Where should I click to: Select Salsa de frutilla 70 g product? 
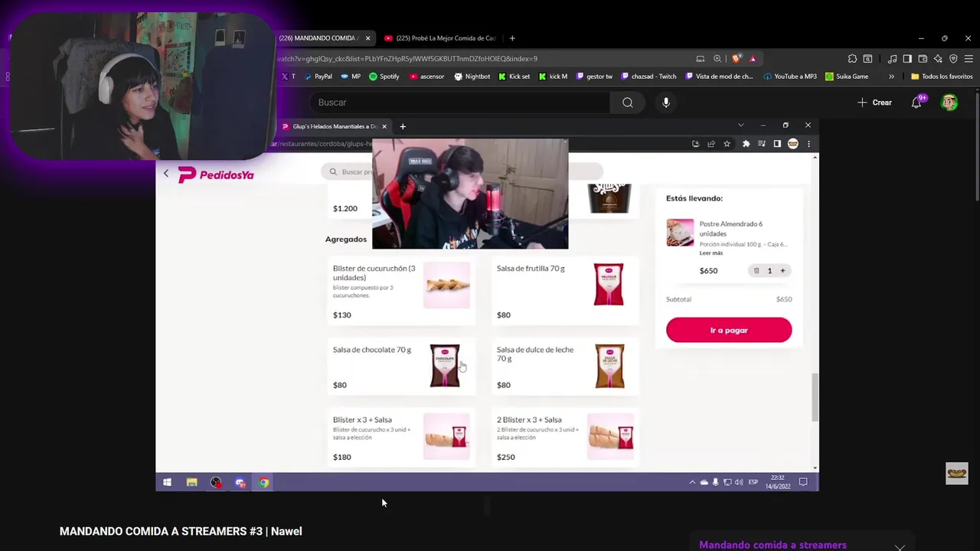(565, 290)
